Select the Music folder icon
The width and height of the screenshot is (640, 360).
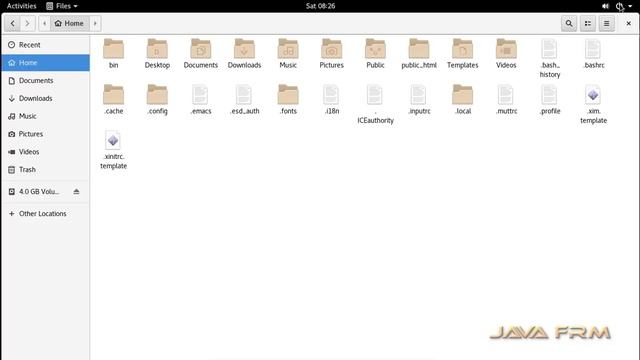point(288,49)
